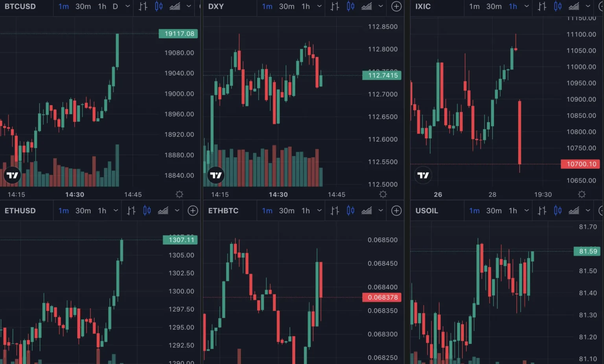Expand indicators dropdown arrow in IXIC toolbar
This screenshot has width=604, height=364.
tap(588, 6)
